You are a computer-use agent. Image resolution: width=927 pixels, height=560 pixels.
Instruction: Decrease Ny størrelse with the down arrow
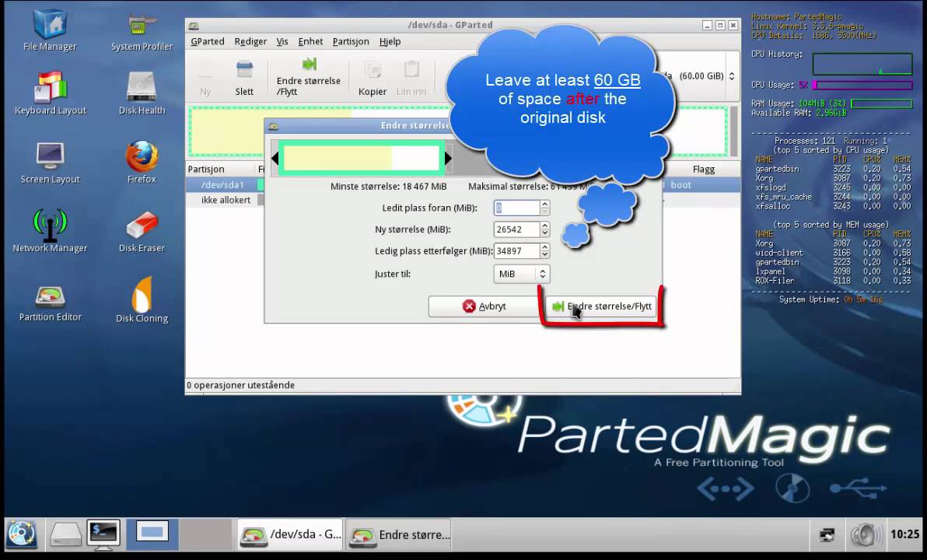(x=545, y=233)
